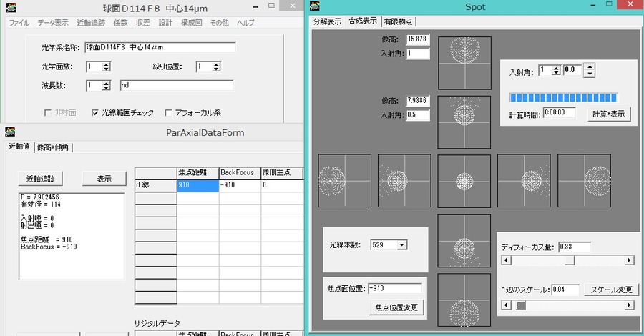644x336 pixels.
Task: Click the 光学系名称 text field
Action: pyautogui.click(x=160, y=48)
